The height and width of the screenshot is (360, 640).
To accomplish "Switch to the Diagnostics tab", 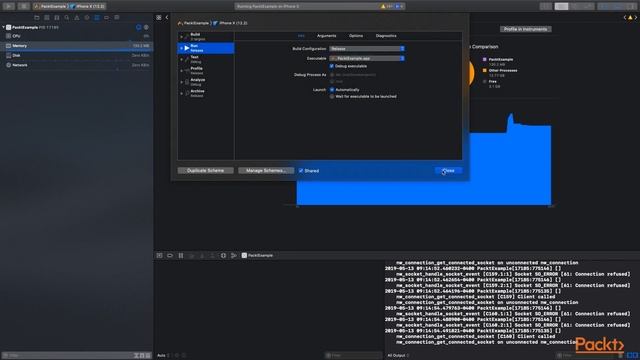I will [x=386, y=36].
